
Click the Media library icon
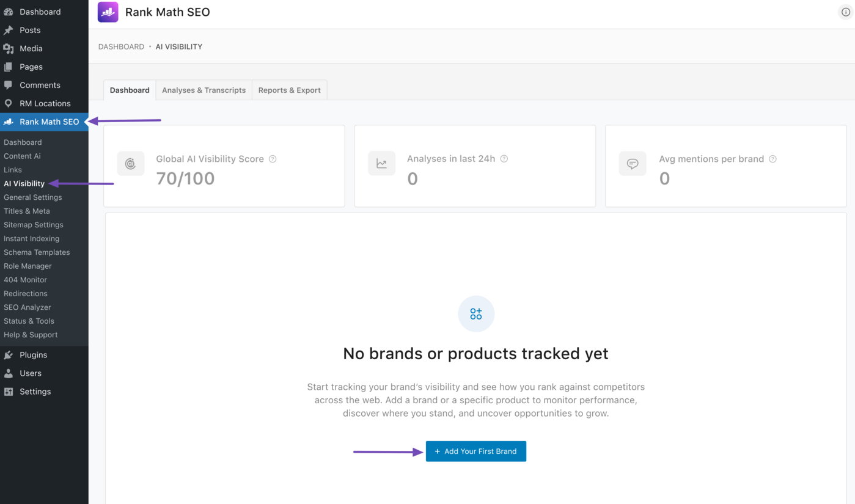pyautogui.click(x=9, y=48)
